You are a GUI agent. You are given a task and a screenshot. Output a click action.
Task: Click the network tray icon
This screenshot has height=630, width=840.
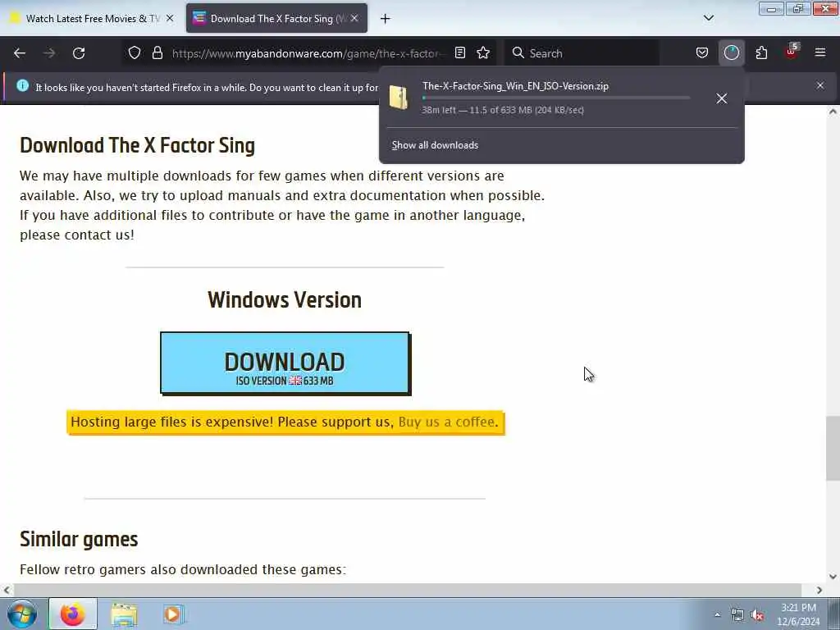tap(737, 615)
